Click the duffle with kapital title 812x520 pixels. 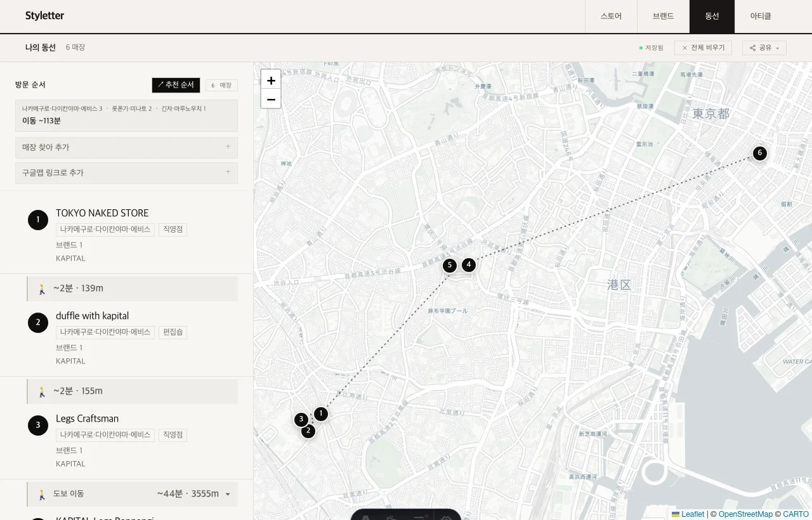point(92,316)
